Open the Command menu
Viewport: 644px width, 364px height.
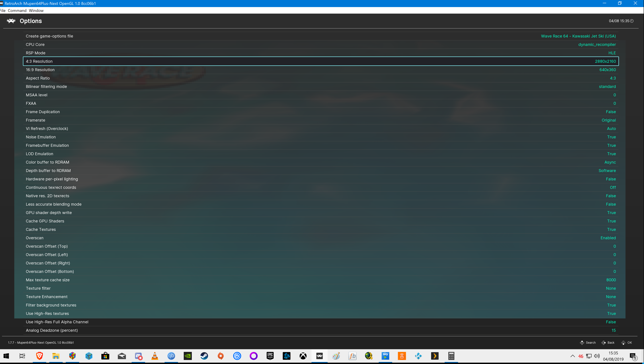tap(17, 10)
